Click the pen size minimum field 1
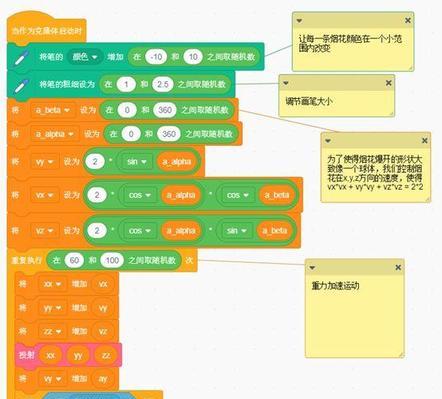Image resolution: width=442 pixels, height=399 pixels. [126, 85]
